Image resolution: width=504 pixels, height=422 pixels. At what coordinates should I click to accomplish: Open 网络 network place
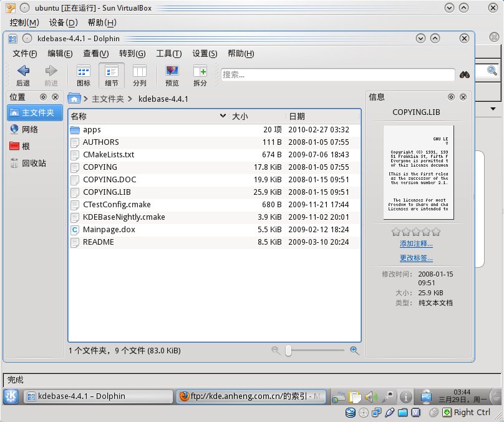point(35,129)
